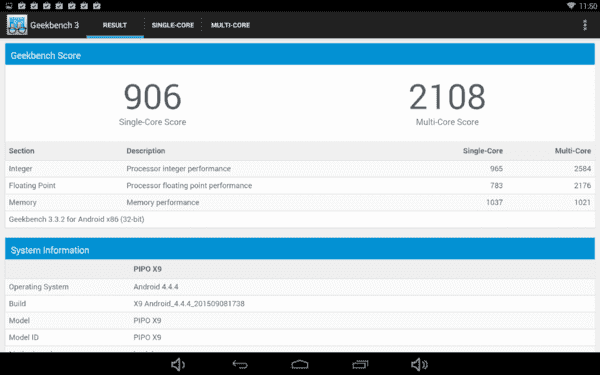Tap the Multi-Core Score label
This screenshot has width=600, height=375.
click(x=447, y=122)
